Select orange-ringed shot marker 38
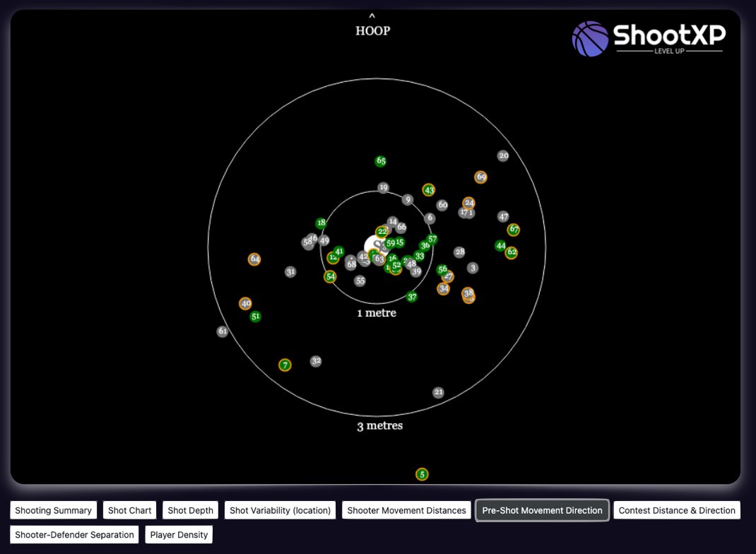756x554 pixels. point(468,293)
